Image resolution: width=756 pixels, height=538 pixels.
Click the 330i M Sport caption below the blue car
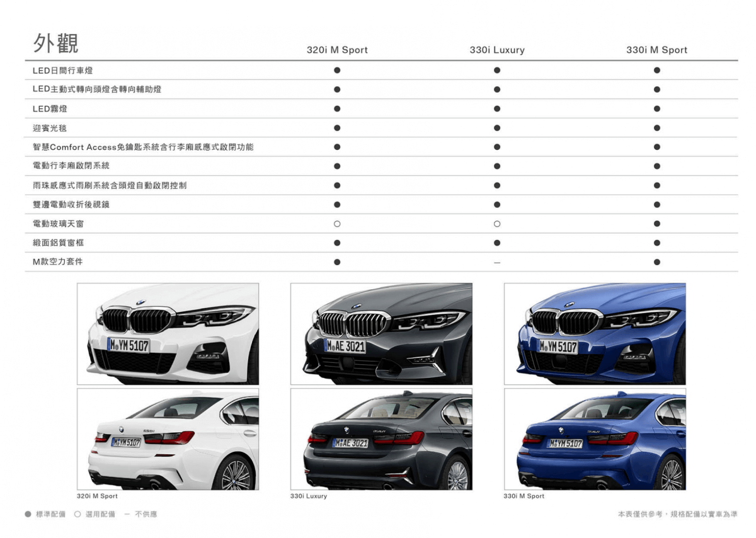click(x=524, y=496)
